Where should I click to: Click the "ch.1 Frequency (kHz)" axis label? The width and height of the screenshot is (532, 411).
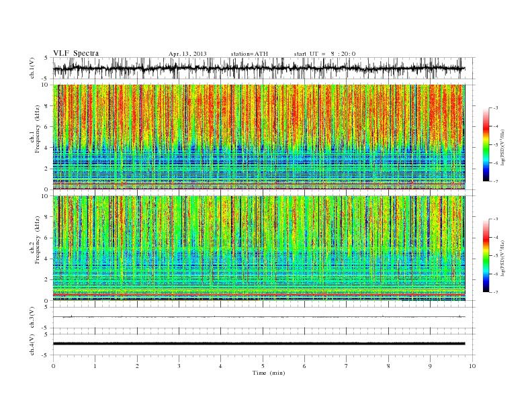tap(35, 129)
